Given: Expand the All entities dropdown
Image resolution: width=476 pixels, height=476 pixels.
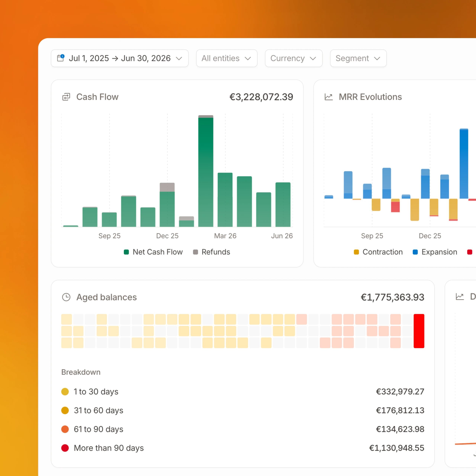Looking at the screenshot, I should [x=226, y=58].
